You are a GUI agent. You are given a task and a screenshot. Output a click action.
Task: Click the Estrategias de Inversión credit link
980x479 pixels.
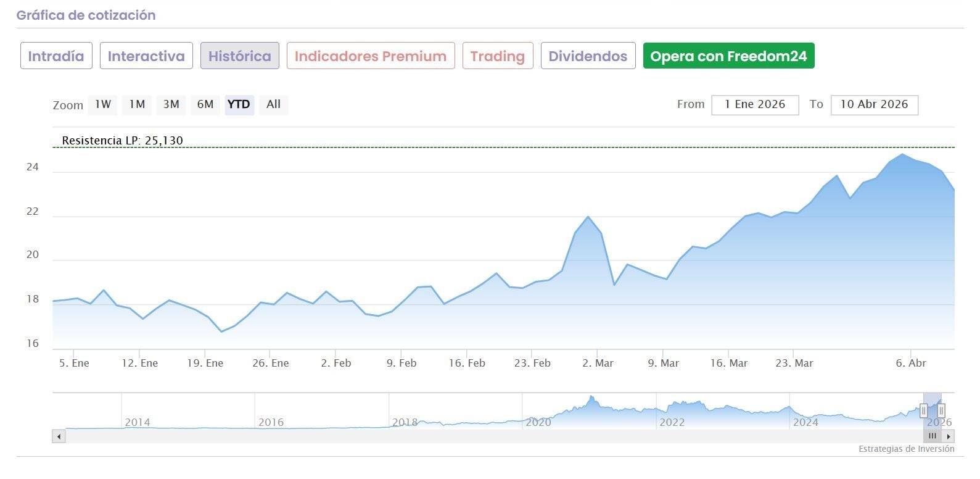tap(906, 449)
